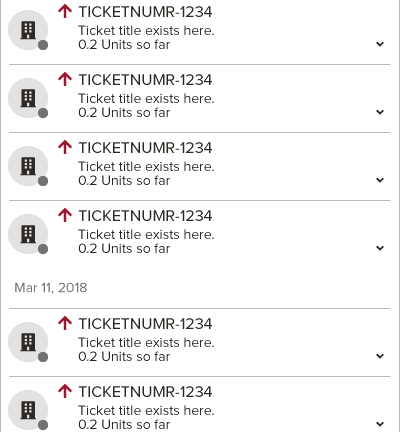Expand the third ticket with its chevron
This screenshot has width=400, height=432.
pos(380,180)
